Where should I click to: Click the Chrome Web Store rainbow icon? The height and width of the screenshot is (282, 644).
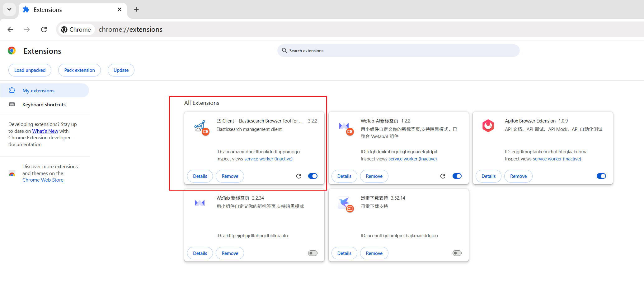point(12,173)
